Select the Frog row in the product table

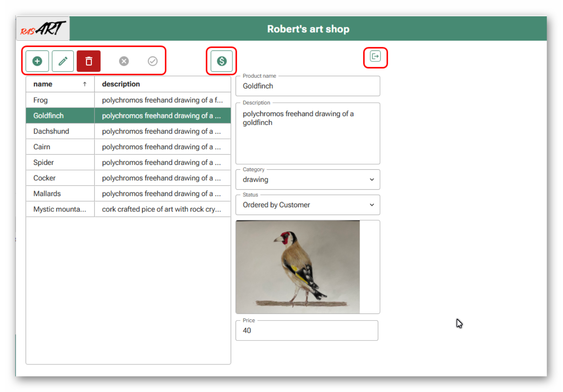(x=128, y=100)
